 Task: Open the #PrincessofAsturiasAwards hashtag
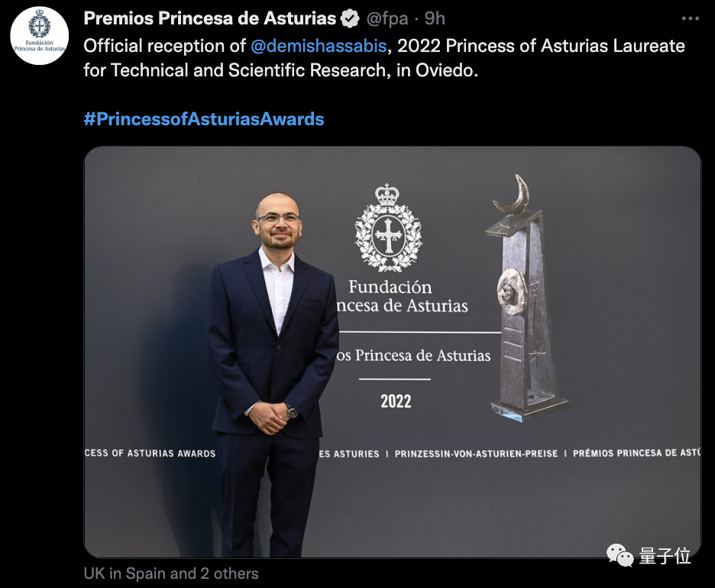point(204,119)
